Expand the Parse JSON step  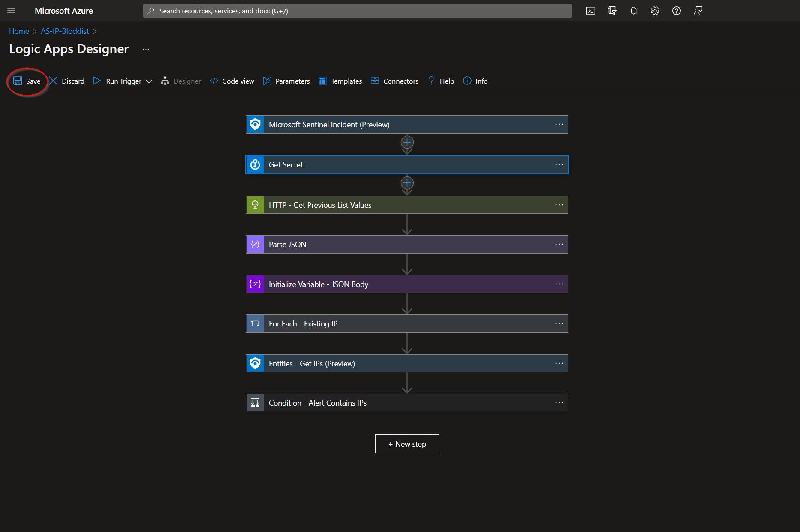click(407, 244)
